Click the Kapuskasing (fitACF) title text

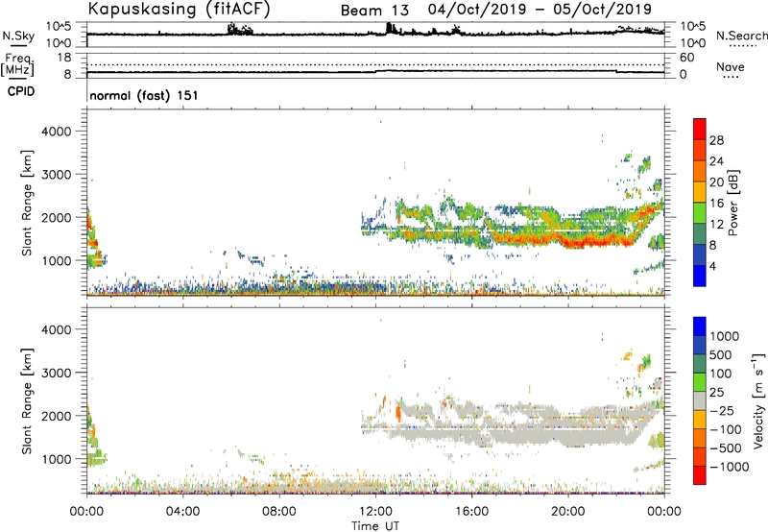point(180,10)
